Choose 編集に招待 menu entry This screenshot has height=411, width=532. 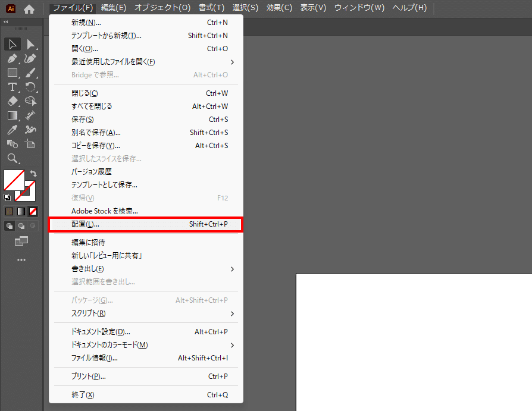[146, 243]
